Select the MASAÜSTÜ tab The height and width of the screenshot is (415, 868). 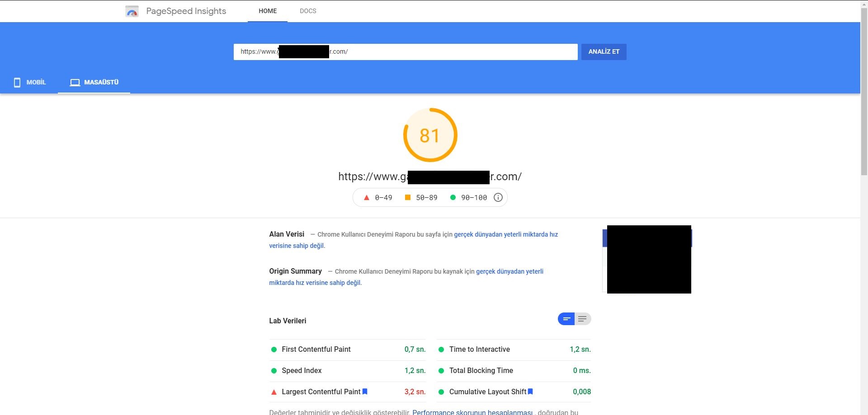(x=94, y=82)
